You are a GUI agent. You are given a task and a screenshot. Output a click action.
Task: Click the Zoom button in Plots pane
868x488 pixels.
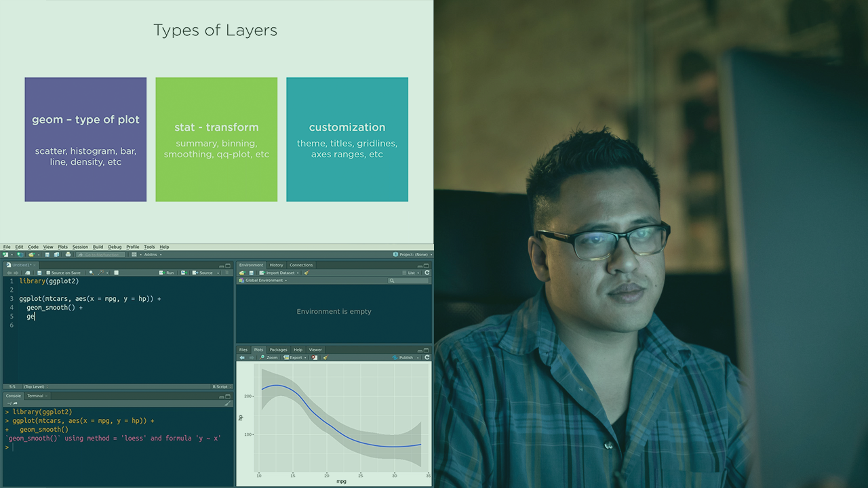pos(269,358)
